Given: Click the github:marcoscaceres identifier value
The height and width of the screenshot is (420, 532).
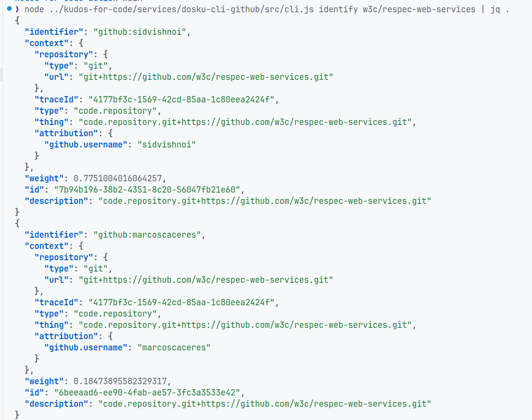Looking at the screenshot, I should click(149, 235).
